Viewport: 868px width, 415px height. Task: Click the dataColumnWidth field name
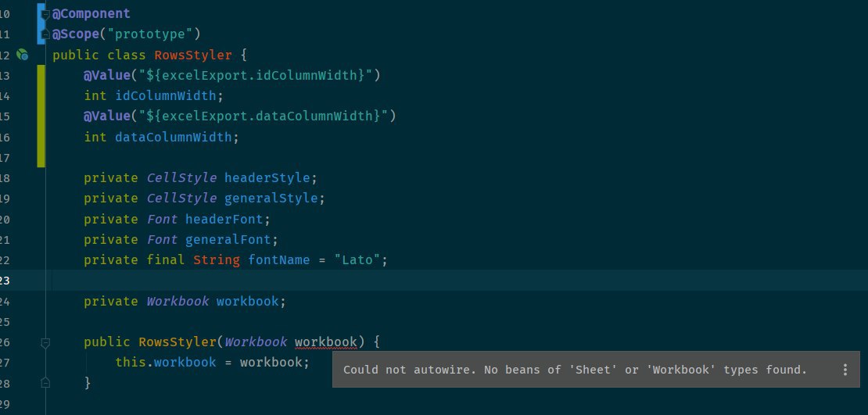(x=174, y=137)
